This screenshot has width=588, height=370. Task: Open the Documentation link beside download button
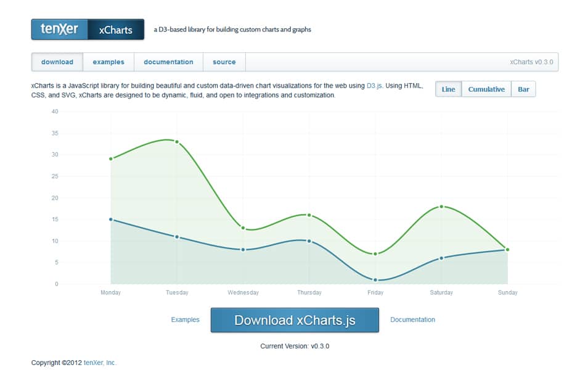click(412, 319)
